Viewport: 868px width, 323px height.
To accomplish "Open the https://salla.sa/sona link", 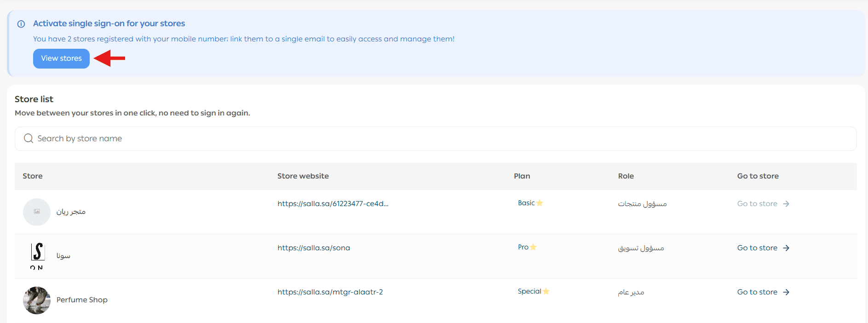I will [x=314, y=248].
